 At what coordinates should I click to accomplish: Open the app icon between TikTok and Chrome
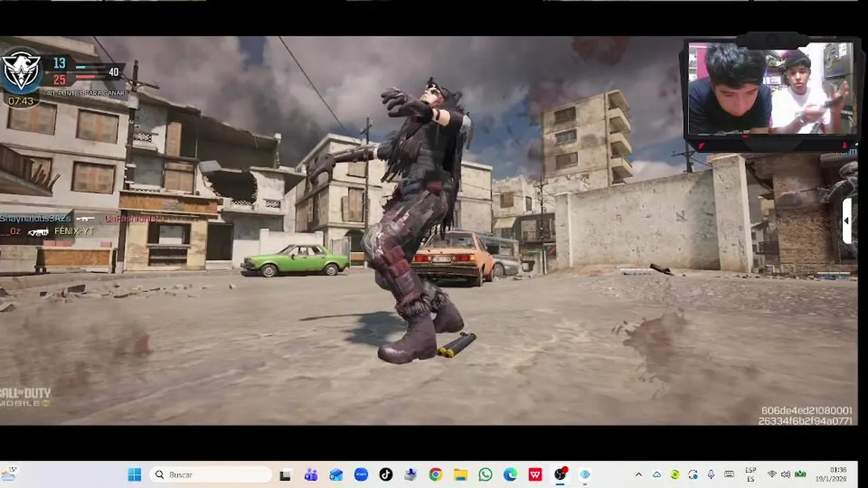[410, 474]
